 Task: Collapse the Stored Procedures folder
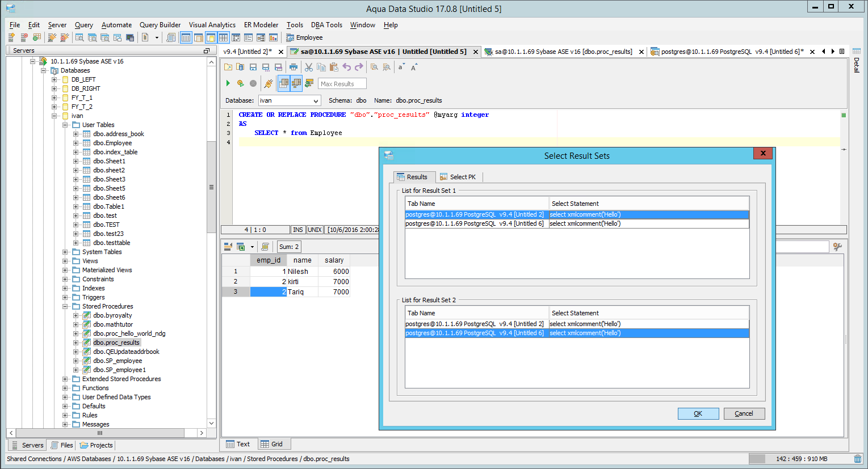point(65,306)
